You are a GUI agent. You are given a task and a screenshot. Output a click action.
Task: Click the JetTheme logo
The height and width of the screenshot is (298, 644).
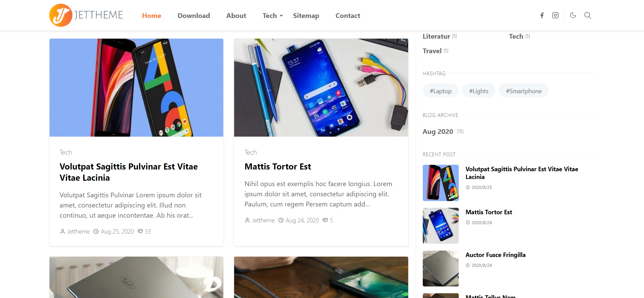pyautogui.click(x=86, y=15)
